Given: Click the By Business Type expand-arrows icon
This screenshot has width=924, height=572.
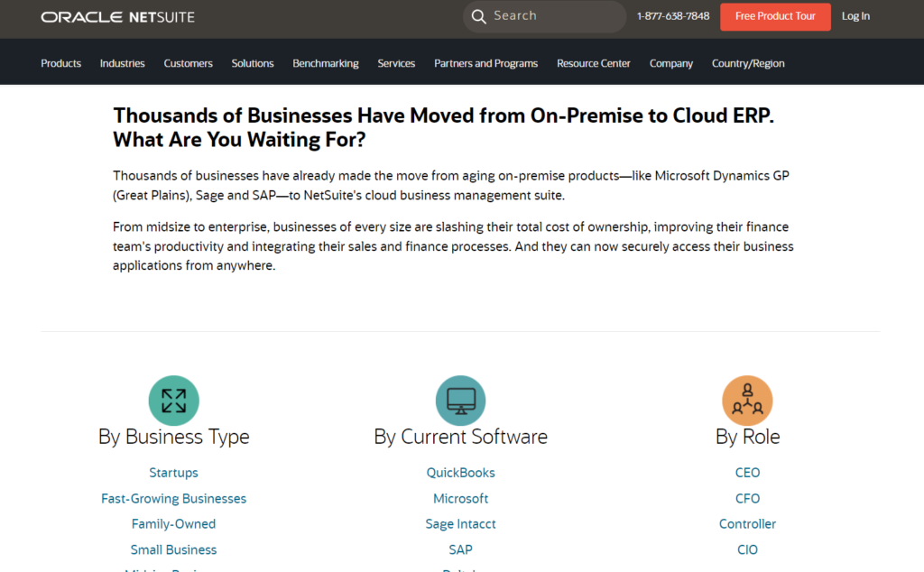Looking at the screenshot, I should [x=174, y=401].
